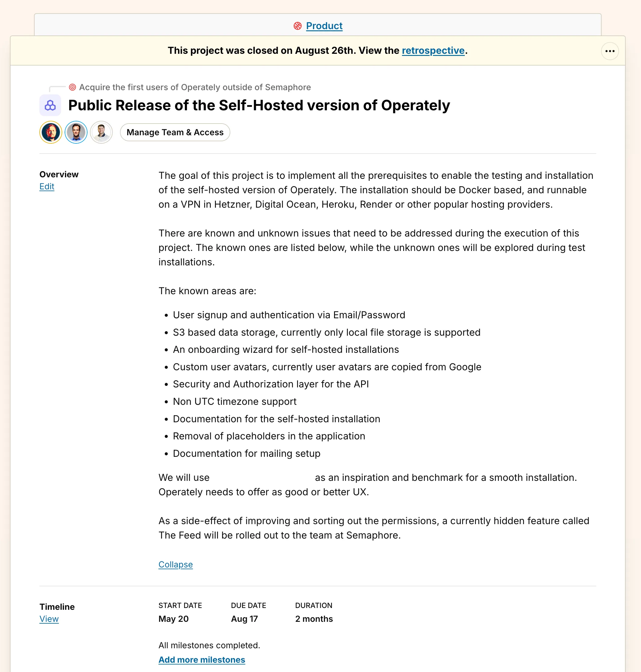Click the purple project hexagons icon
Image resolution: width=641 pixels, height=672 pixels.
pyautogui.click(x=50, y=105)
